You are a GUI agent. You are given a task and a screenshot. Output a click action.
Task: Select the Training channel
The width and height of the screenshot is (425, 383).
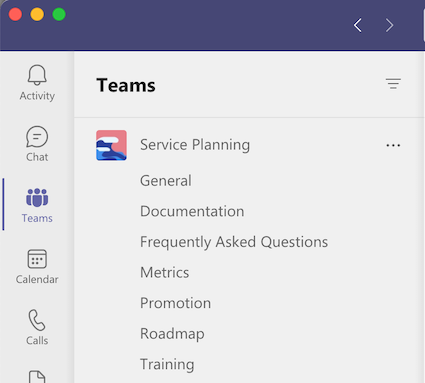(167, 364)
